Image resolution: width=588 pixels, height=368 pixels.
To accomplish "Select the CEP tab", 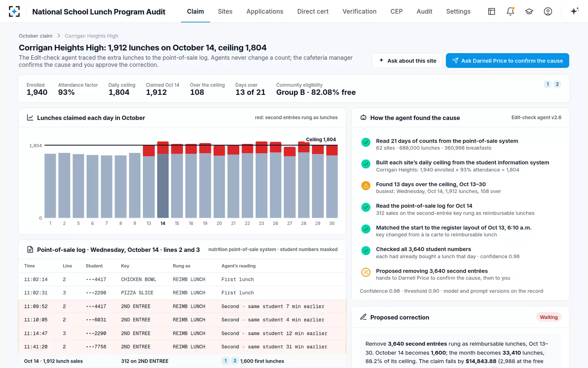I will [396, 11].
